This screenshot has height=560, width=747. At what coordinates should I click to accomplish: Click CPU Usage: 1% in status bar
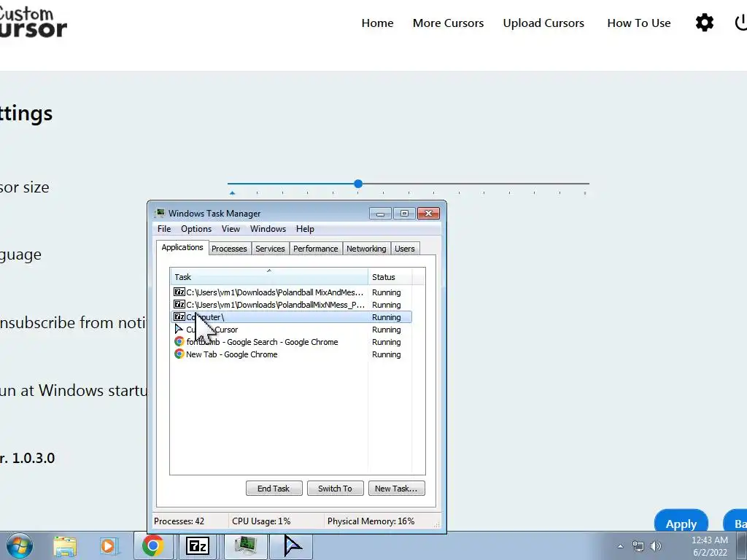coord(261,521)
